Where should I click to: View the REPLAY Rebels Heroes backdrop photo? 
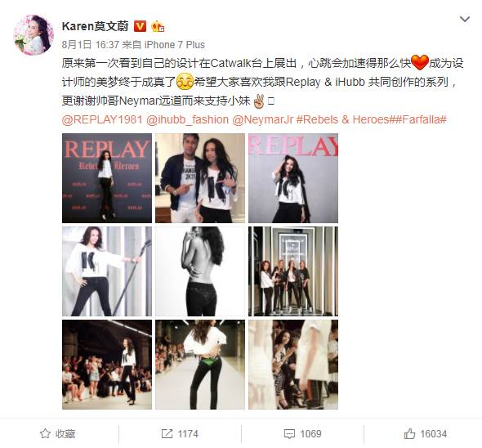click(x=107, y=178)
